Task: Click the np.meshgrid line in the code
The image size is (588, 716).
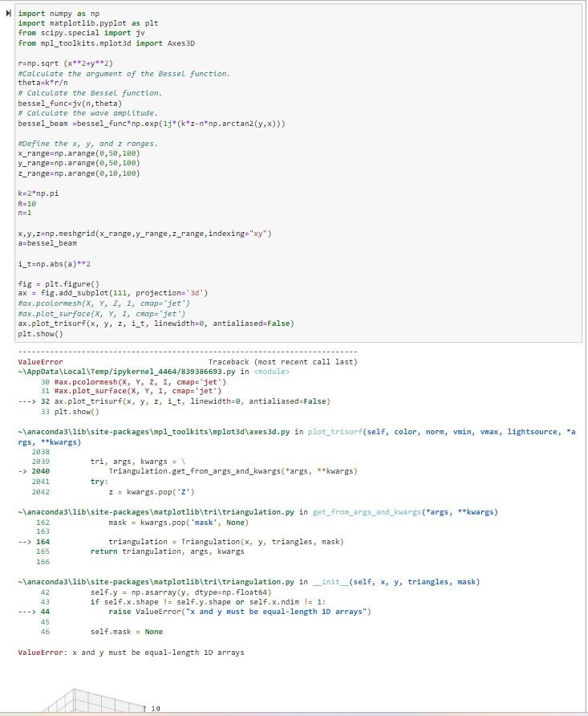Action: 144,234
